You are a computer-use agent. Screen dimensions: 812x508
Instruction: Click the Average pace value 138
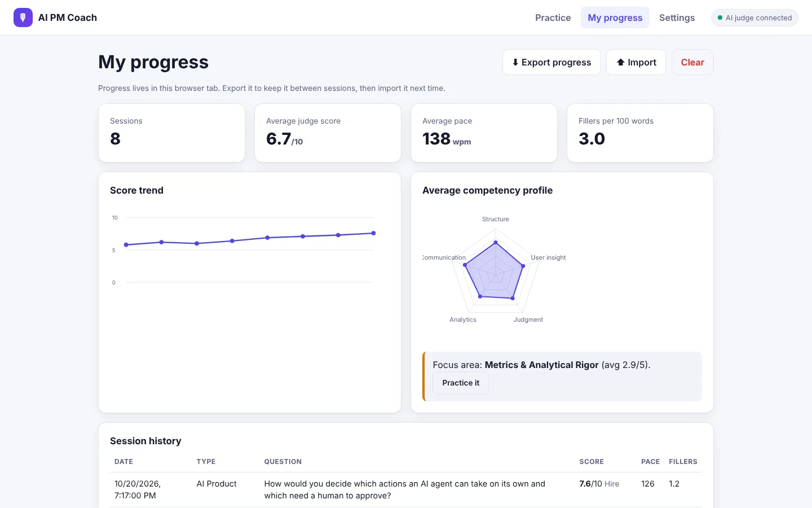pyautogui.click(x=436, y=139)
